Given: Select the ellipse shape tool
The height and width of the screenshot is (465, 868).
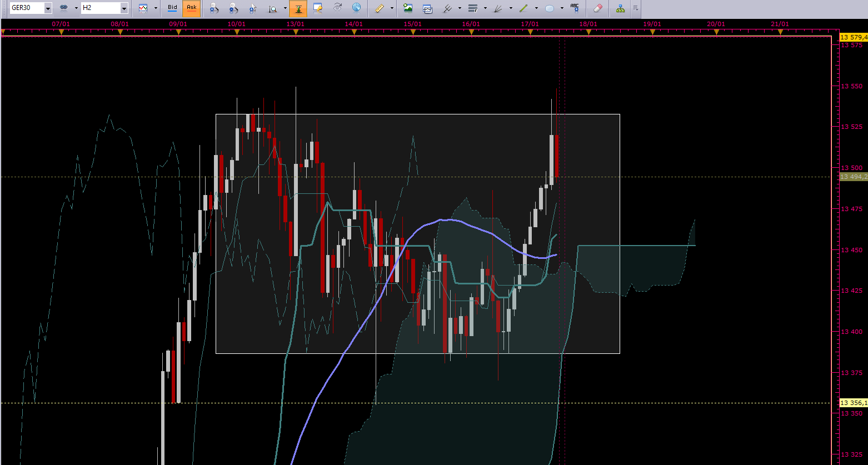Looking at the screenshot, I should (x=550, y=8).
